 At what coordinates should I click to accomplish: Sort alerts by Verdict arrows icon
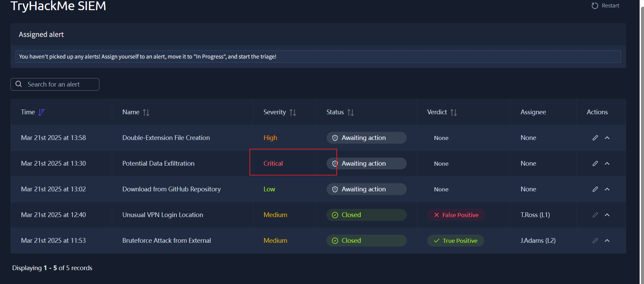tap(454, 112)
